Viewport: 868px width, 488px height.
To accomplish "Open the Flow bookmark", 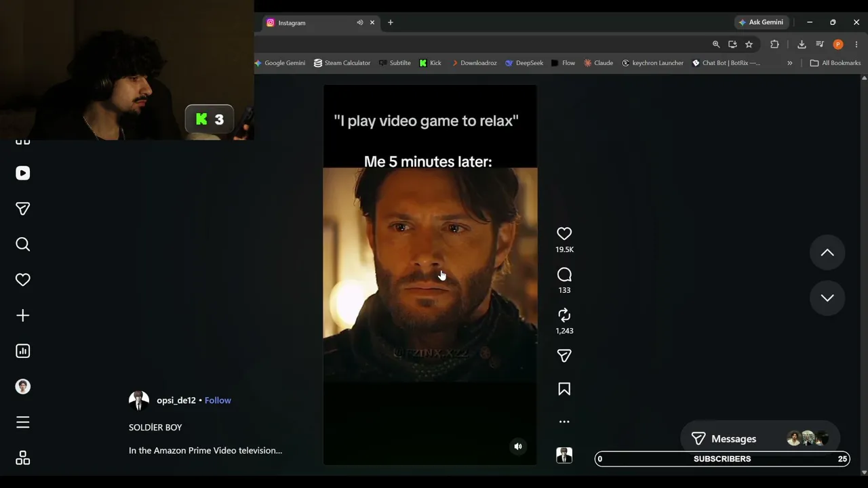I will (563, 63).
